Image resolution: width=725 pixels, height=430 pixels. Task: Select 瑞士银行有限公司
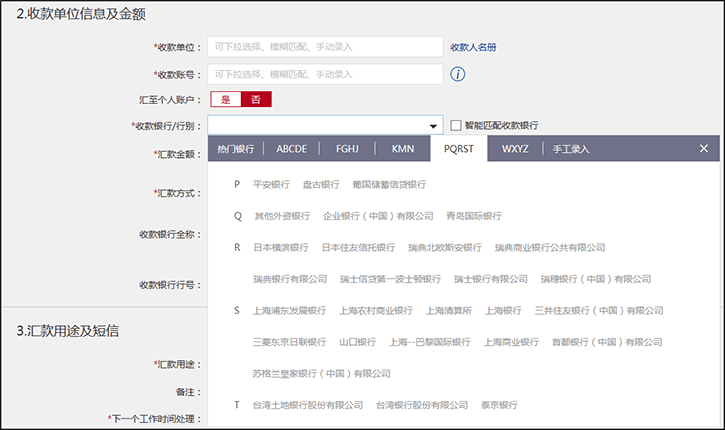pos(491,279)
